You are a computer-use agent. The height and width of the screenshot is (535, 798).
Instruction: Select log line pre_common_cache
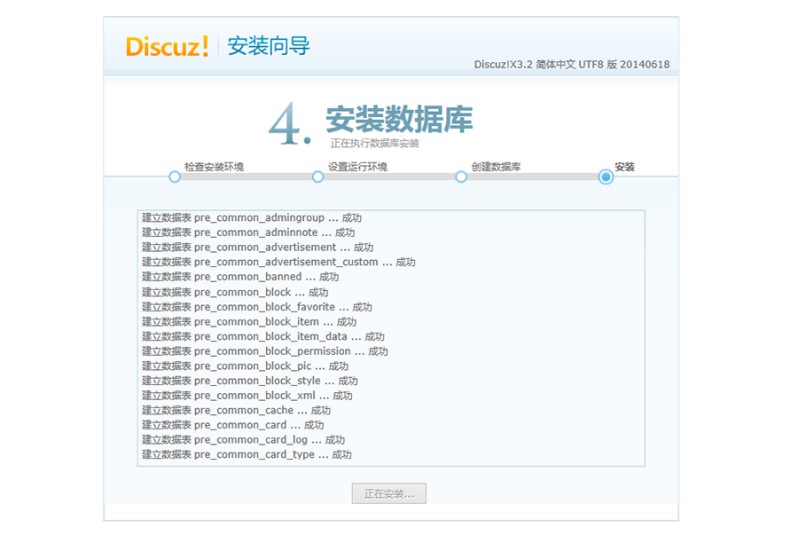click(236, 410)
